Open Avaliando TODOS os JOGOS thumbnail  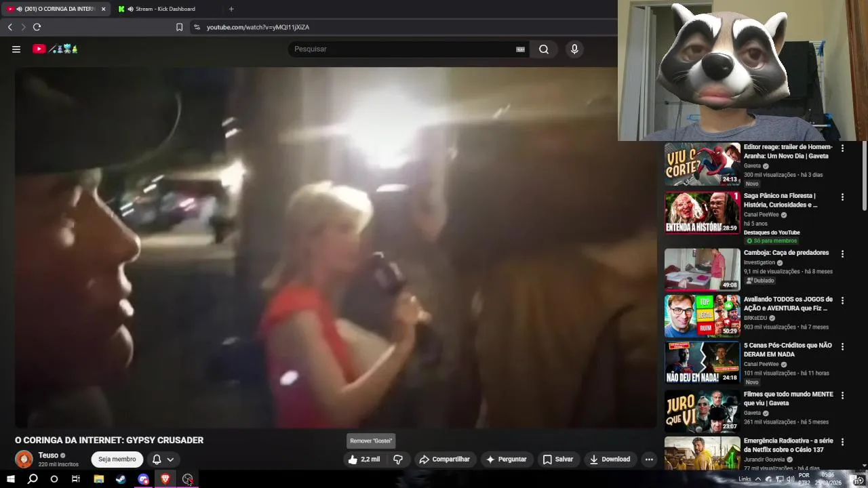click(702, 316)
